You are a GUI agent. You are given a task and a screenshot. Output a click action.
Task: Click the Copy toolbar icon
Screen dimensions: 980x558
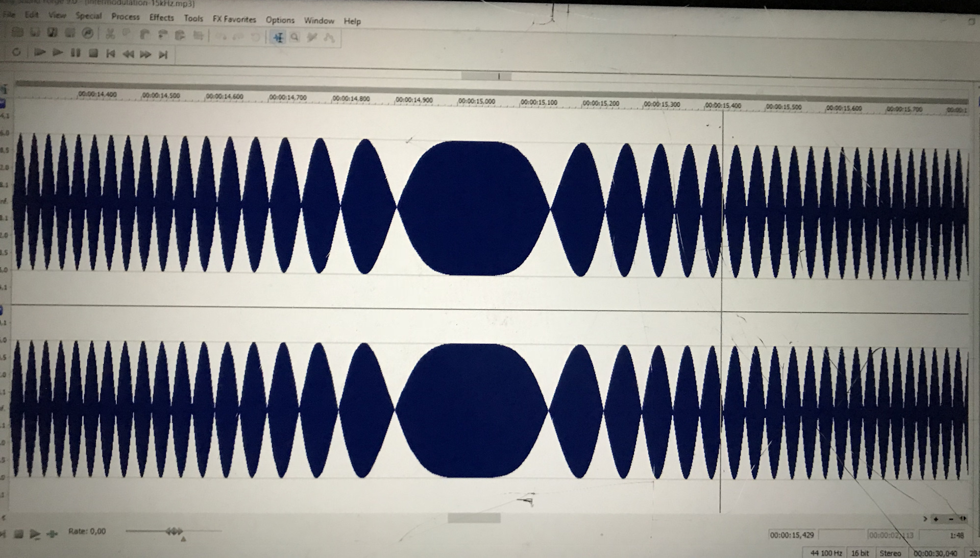point(127,34)
